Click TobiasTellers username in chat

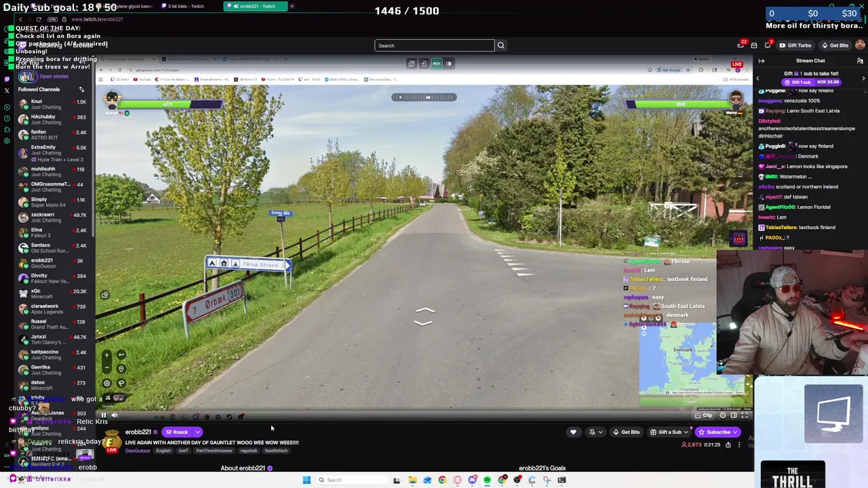781,228
